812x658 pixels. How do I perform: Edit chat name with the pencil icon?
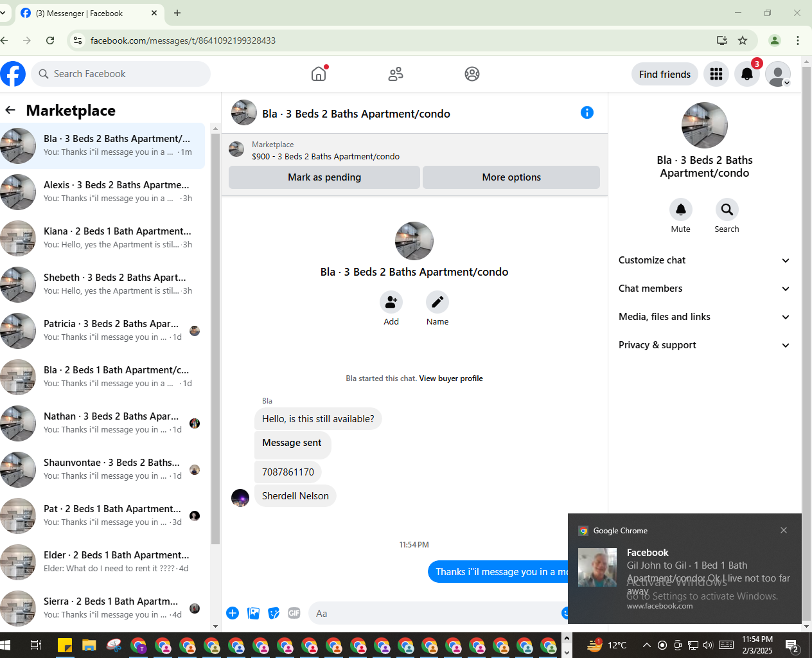click(x=437, y=302)
